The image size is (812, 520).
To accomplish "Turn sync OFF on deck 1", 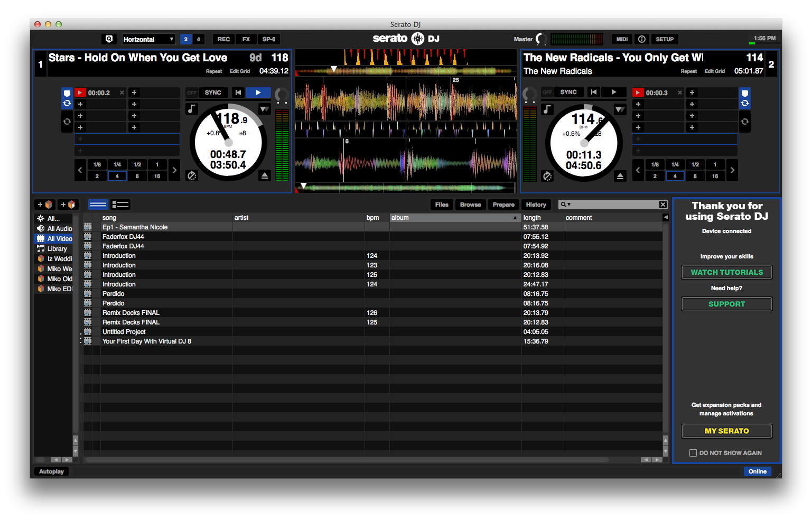I will pos(192,92).
